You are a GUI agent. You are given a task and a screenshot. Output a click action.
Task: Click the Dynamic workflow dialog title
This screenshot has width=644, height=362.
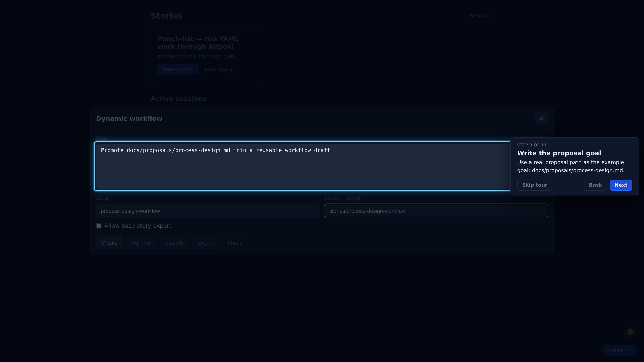click(x=129, y=118)
